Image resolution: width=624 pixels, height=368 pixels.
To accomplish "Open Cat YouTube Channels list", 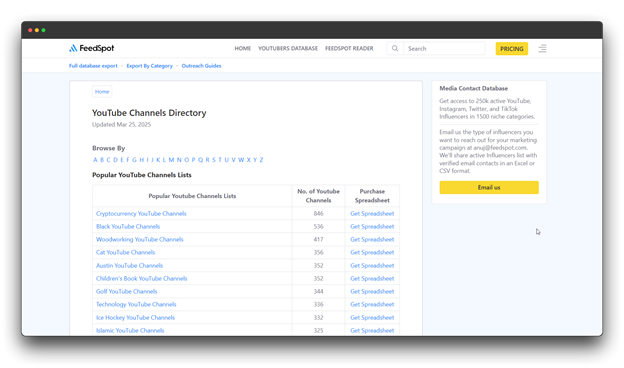I will (125, 253).
